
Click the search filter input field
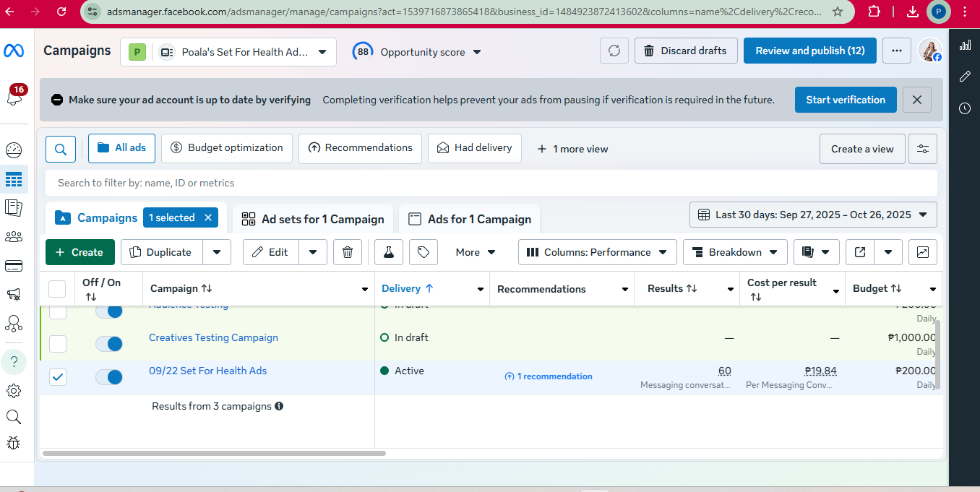(491, 183)
